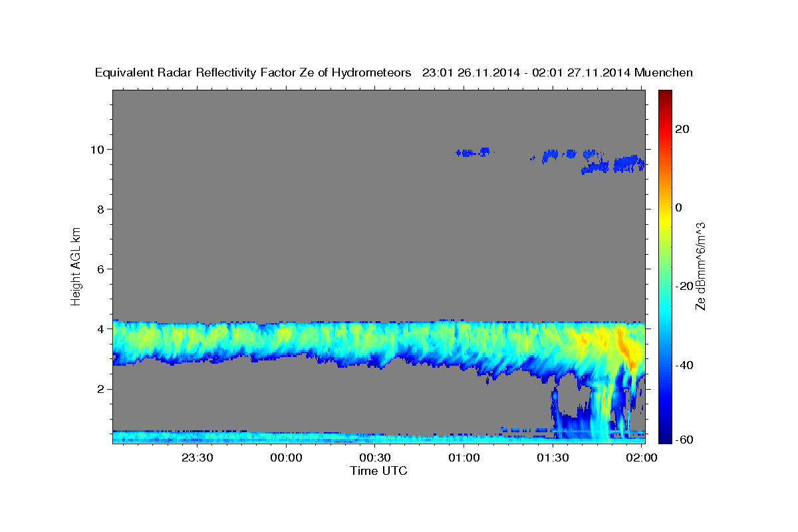Click the '01:00' time tick label
Viewport: 798px width, 532px height.
464,458
